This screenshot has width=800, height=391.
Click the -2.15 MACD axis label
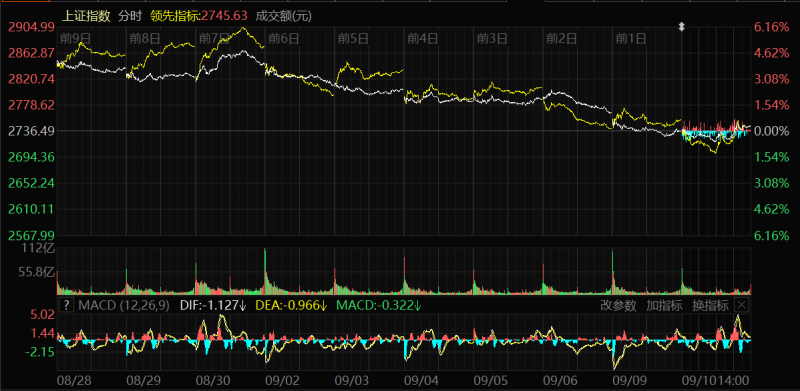[41, 352]
